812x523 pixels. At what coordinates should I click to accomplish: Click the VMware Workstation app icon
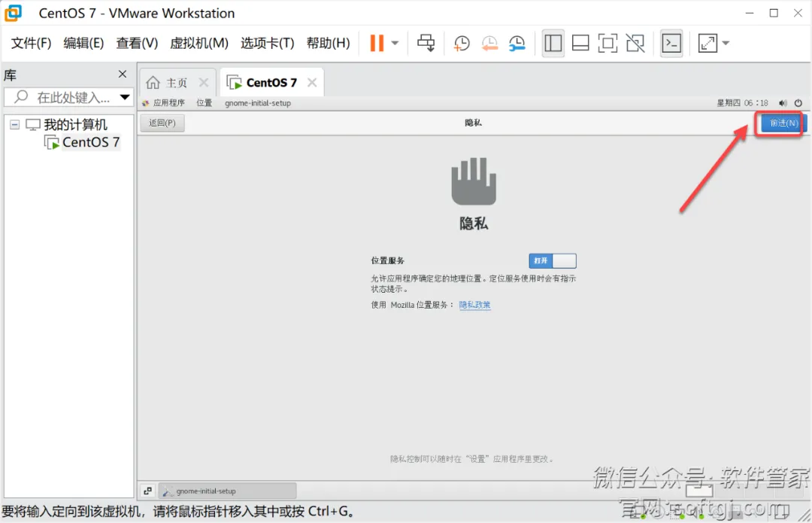[x=14, y=13]
